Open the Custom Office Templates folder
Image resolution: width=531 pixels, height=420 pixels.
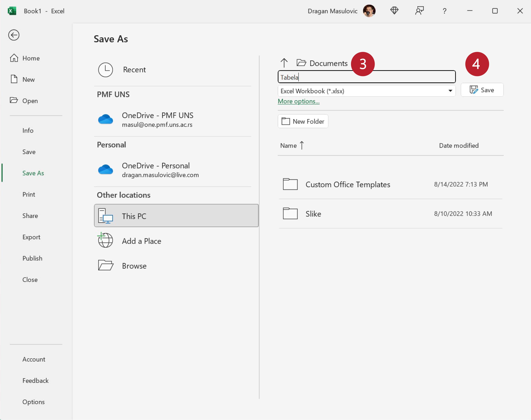click(348, 184)
